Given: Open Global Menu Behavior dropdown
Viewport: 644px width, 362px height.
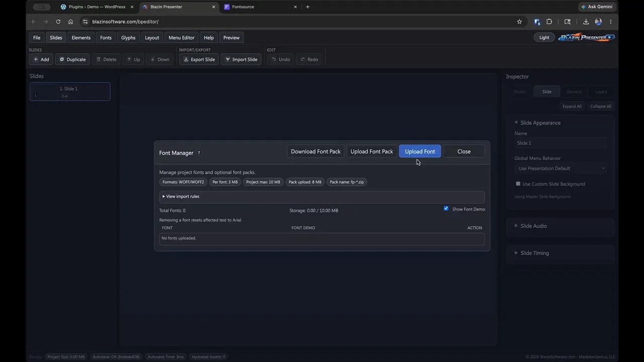Looking at the screenshot, I should coord(560,168).
